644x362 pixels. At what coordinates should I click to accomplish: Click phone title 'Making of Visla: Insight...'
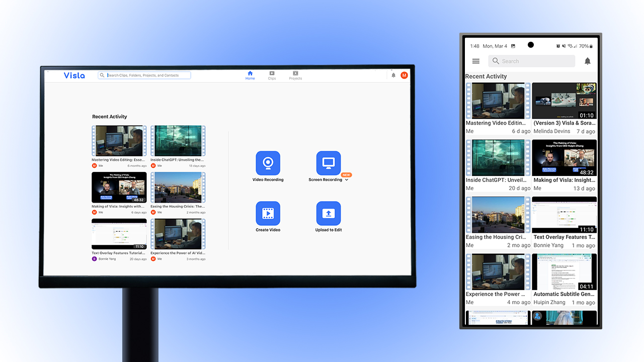click(565, 180)
